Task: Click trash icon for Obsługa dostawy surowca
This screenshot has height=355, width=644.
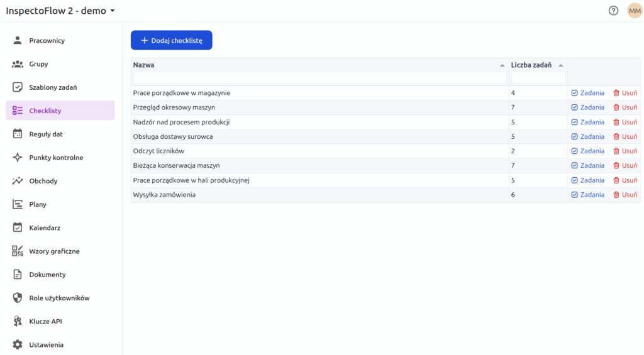Action: pyautogui.click(x=616, y=136)
